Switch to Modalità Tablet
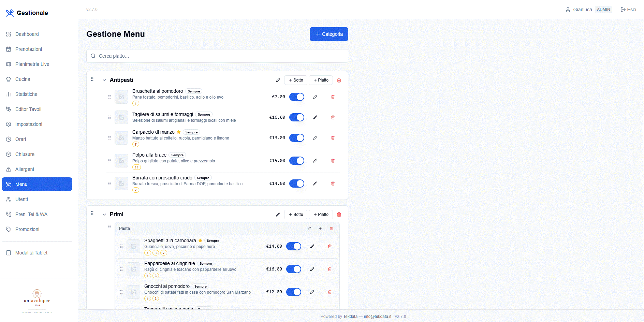 (x=37, y=253)
